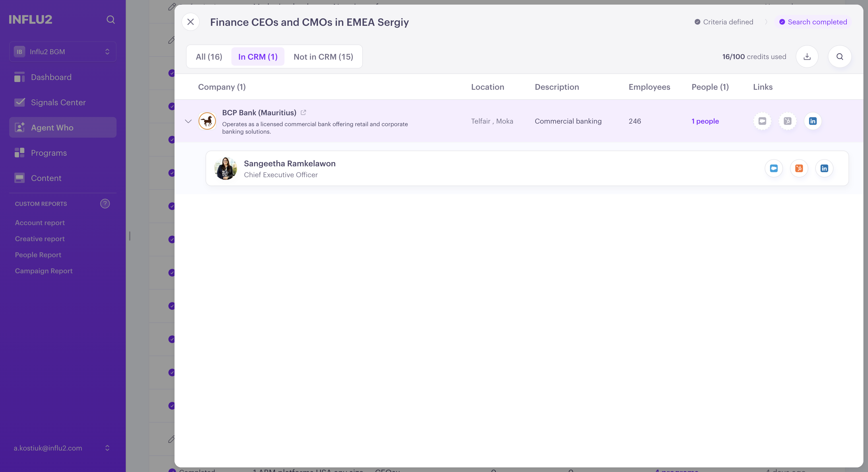Click the download results icon
Screen dimensions: 868x472
(807, 56)
